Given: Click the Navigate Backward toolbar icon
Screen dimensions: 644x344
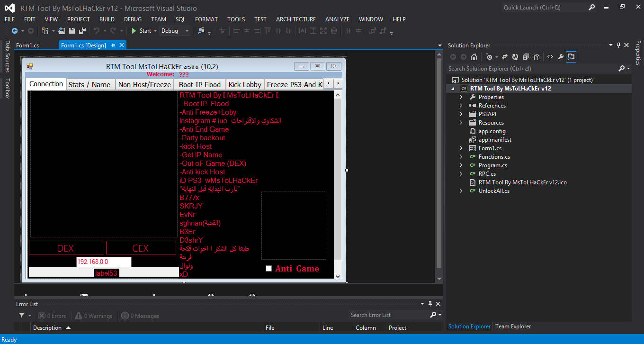Looking at the screenshot, I should pyautogui.click(x=14, y=31).
